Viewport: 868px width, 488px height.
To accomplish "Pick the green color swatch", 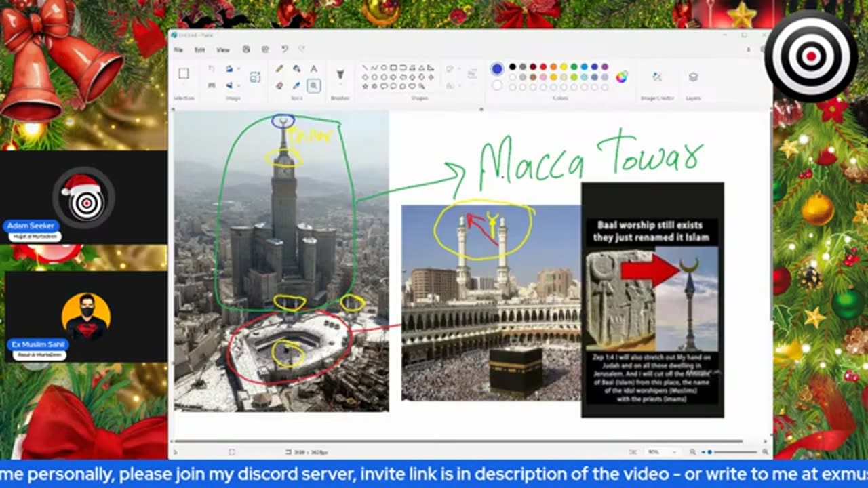I will [574, 67].
